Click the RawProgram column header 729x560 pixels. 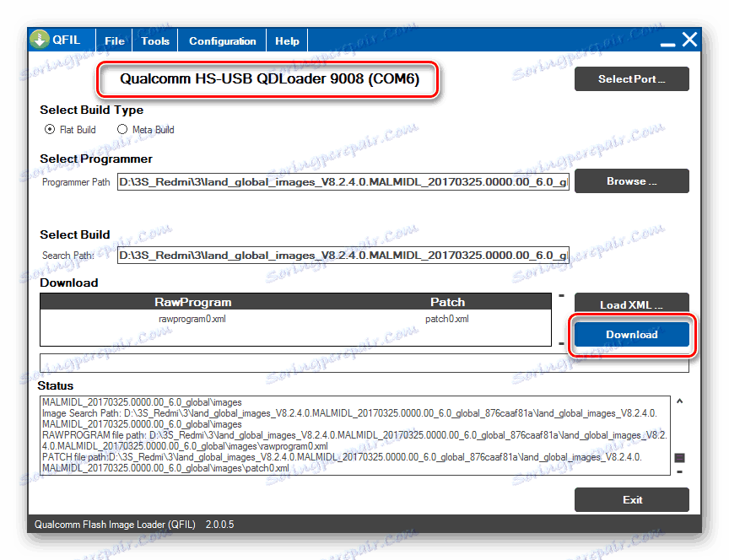[x=192, y=302]
